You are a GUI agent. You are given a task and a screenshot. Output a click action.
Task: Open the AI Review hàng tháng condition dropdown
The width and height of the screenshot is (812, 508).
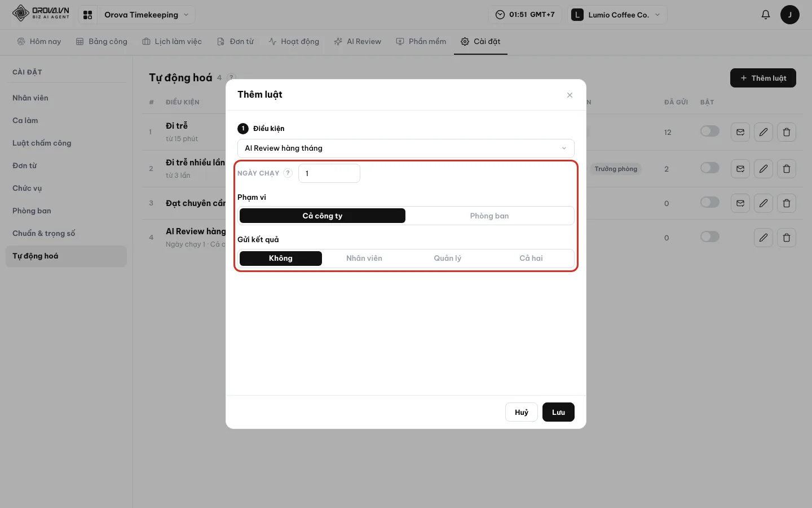pyautogui.click(x=406, y=148)
